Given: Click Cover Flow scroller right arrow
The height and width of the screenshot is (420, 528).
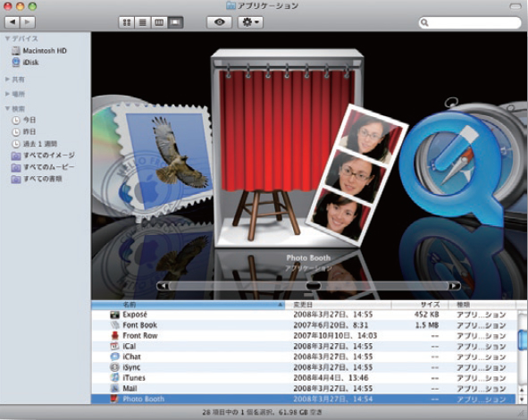Looking at the screenshot, I should (x=454, y=286).
